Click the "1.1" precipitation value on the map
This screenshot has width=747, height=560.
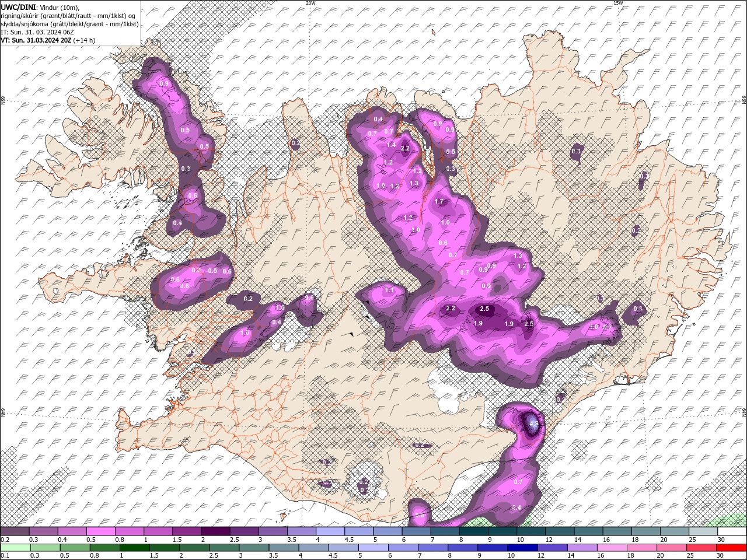(390, 290)
